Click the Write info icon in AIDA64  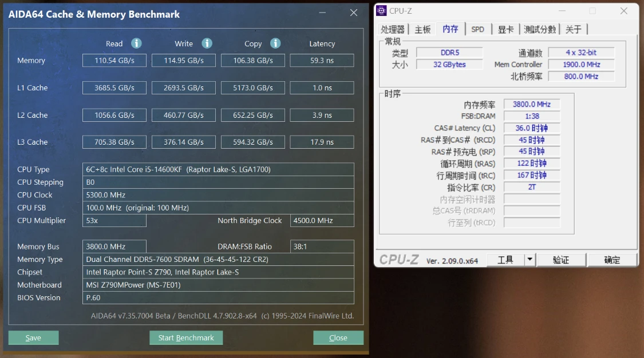coord(207,43)
